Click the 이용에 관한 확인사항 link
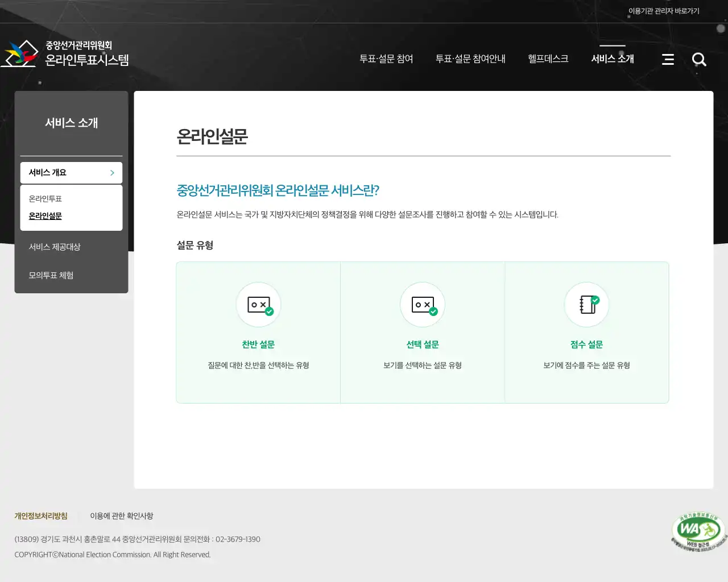 (122, 516)
